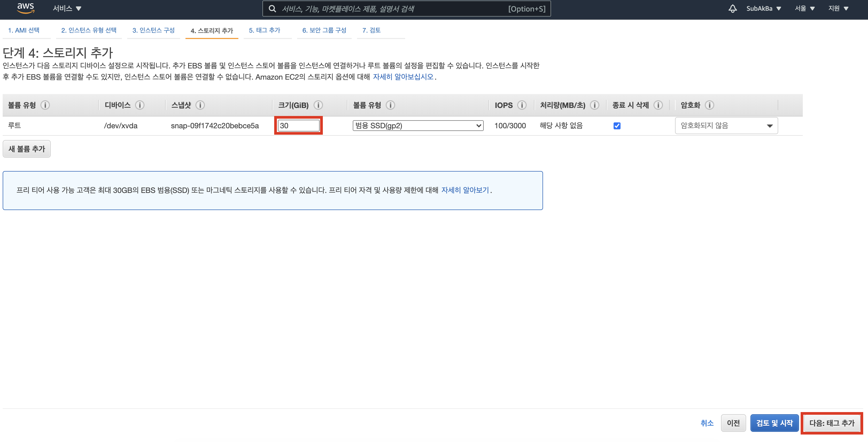
Task: Click the AWS logo home icon
Action: point(26,8)
